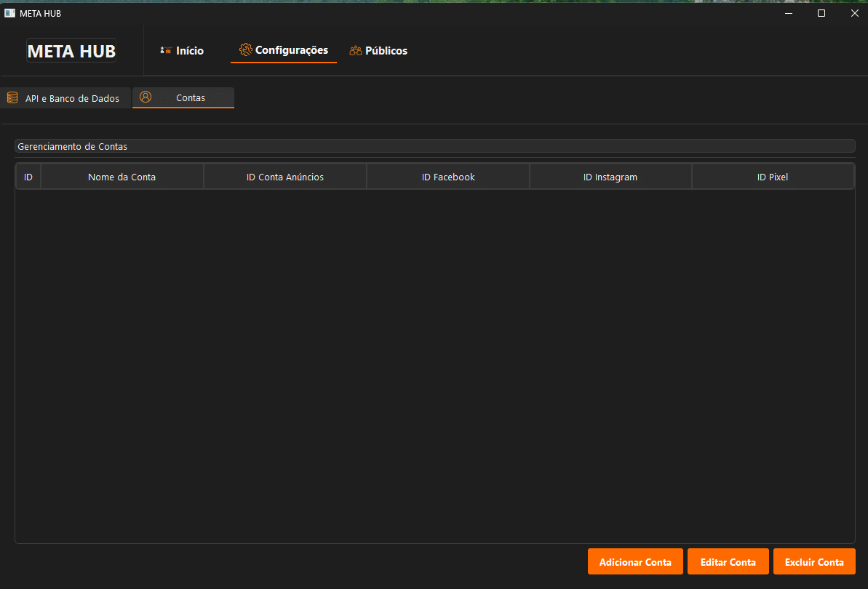
Task: Click the Editar Conta button
Action: [728, 562]
